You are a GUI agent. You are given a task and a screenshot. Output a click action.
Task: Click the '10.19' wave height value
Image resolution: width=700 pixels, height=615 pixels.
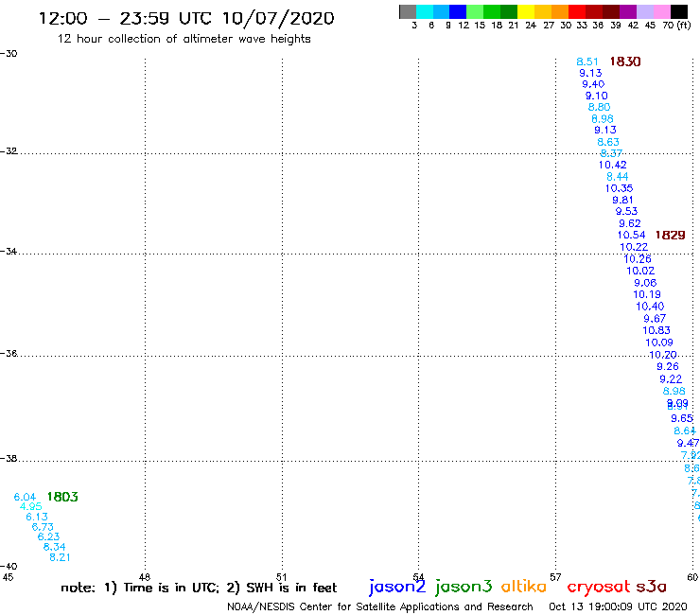tap(647, 294)
